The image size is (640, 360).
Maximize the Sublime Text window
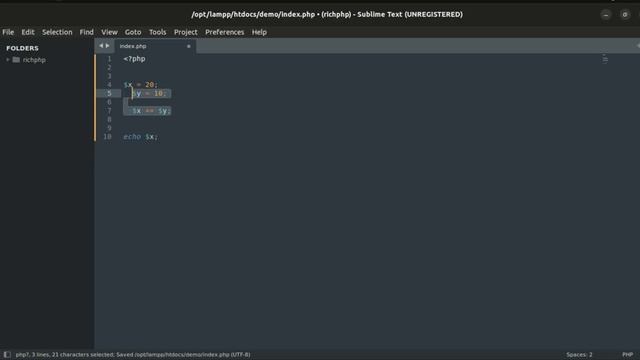coord(625,15)
